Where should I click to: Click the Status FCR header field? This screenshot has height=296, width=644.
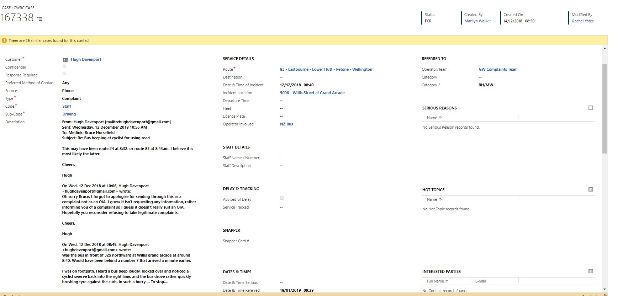click(x=428, y=21)
